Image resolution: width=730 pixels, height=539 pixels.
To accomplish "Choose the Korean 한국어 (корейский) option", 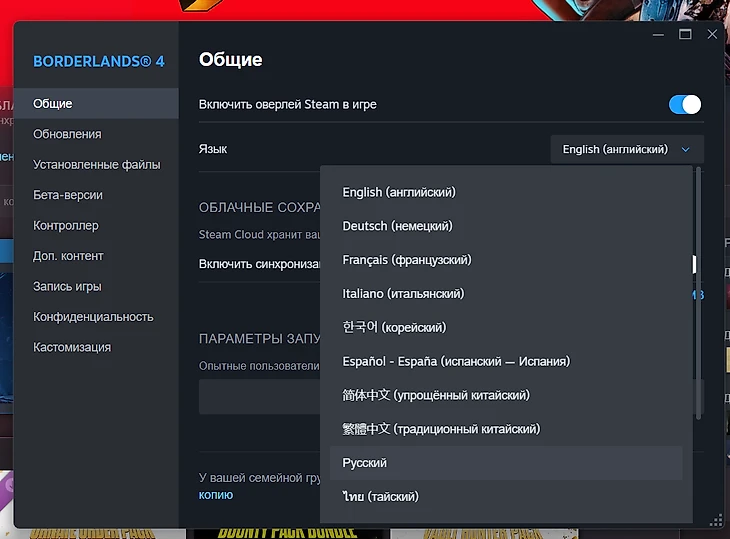I will (394, 328).
